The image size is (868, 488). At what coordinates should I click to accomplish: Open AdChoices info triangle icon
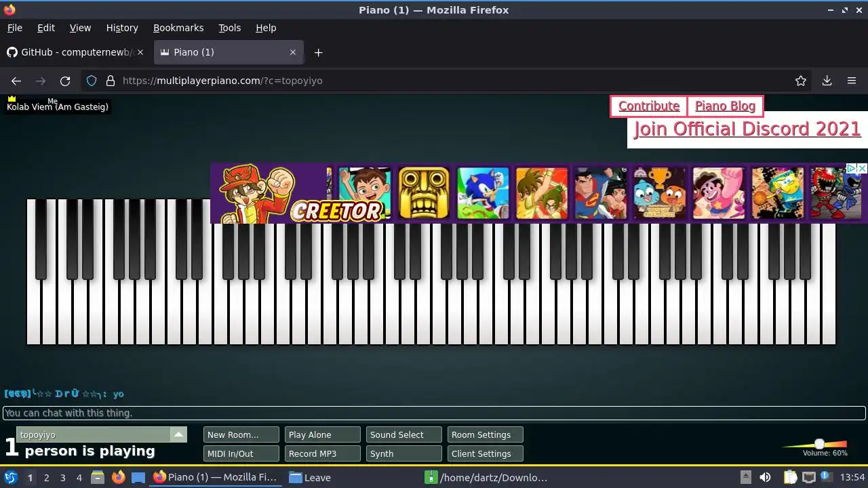pos(852,168)
